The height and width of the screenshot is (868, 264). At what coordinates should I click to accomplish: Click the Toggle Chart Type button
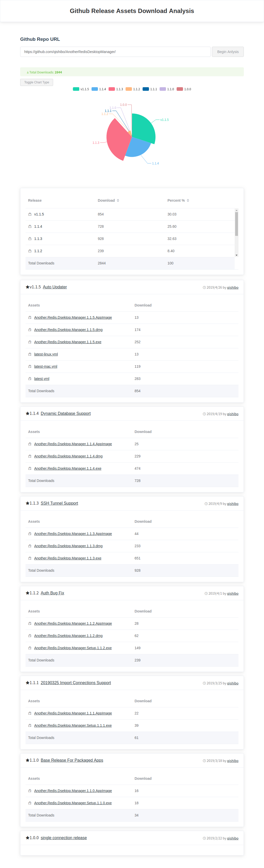[x=37, y=82]
